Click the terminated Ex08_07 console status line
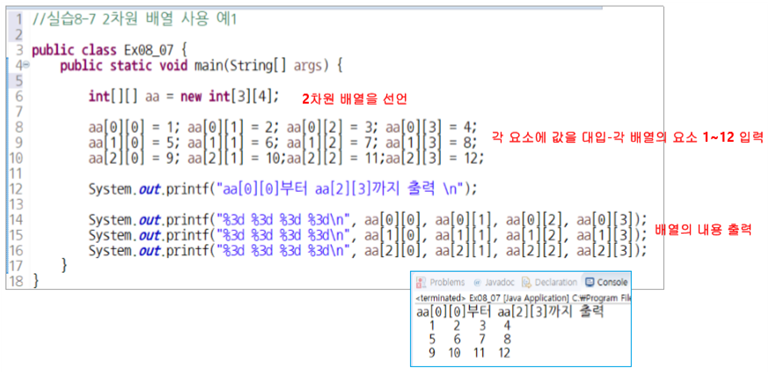Viewport: 769px width, 372px height. pyautogui.click(x=523, y=298)
